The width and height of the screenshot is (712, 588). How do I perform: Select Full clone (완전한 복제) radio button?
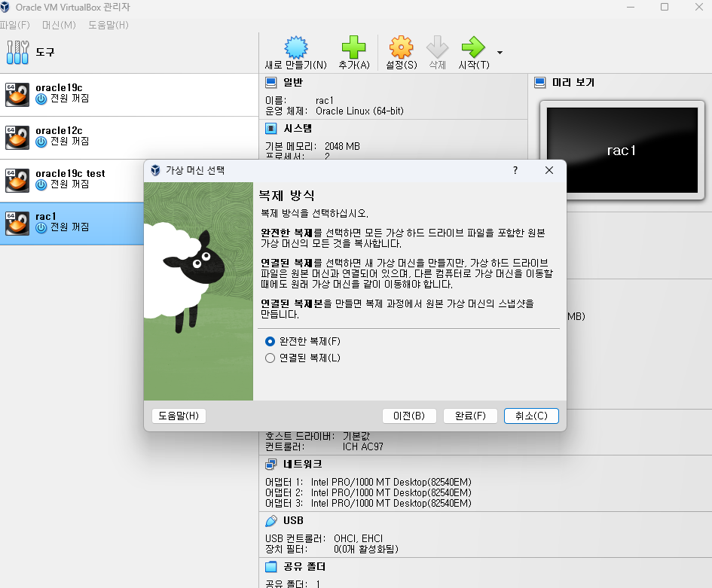(x=270, y=341)
